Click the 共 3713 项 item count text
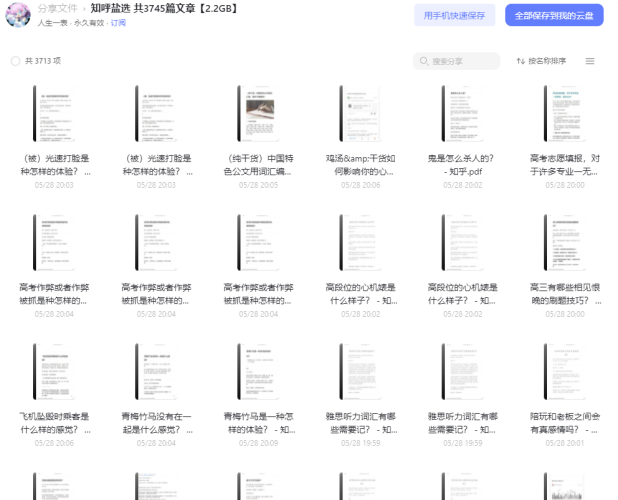This screenshot has width=618, height=500. point(43,61)
